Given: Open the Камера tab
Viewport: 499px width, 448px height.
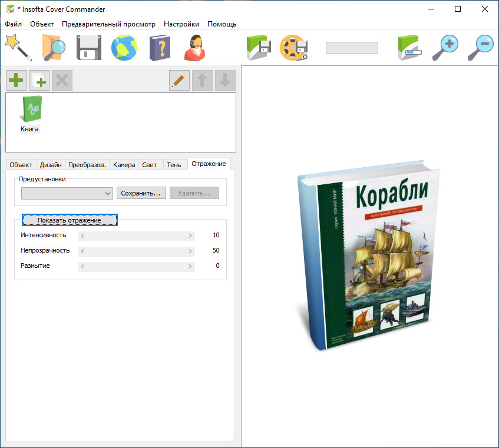Looking at the screenshot, I should click(124, 165).
